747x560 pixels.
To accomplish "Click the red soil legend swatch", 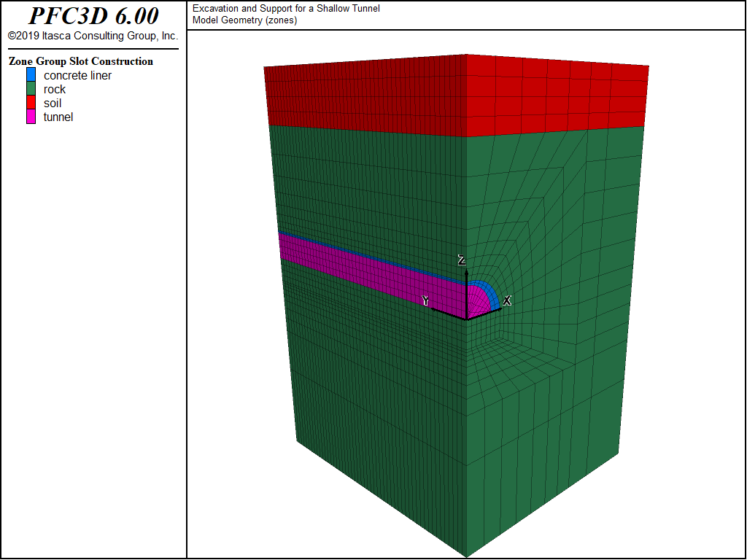I will pyautogui.click(x=31, y=102).
